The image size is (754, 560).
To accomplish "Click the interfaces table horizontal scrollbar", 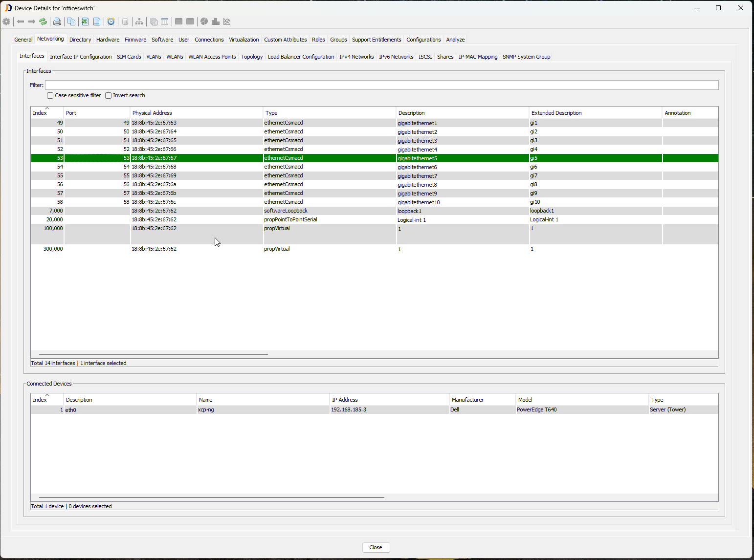I will [153, 354].
